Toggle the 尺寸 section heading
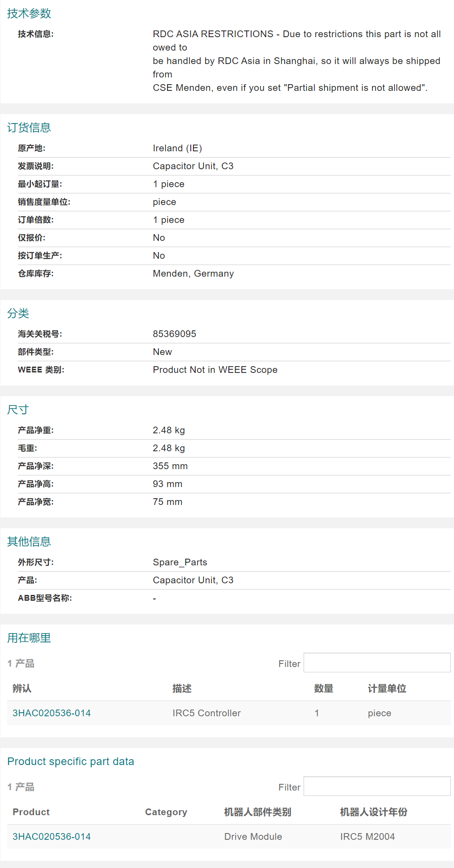The width and height of the screenshot is (454, 868). (x=18, y=410)
